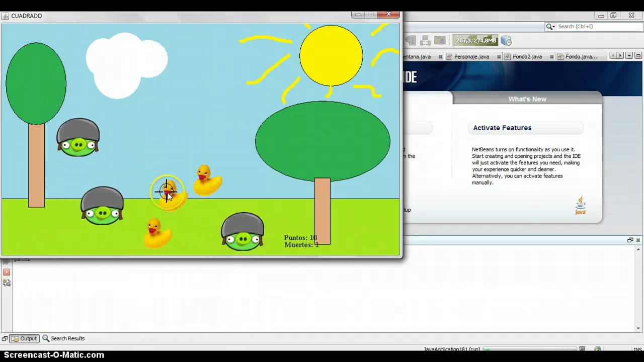Viewport: 644px width, 362px height.
Task: Click the Output panel restore icon on its title bar
Action: click(x=630, y=240)
